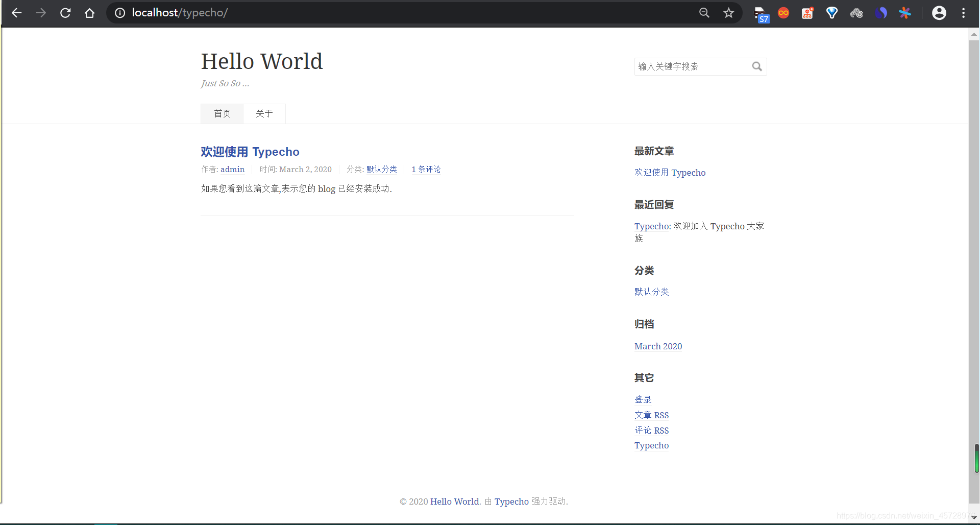The image size is (980, 525).
Task: Open the browser three-dot menu
Action: click(964, 13)
